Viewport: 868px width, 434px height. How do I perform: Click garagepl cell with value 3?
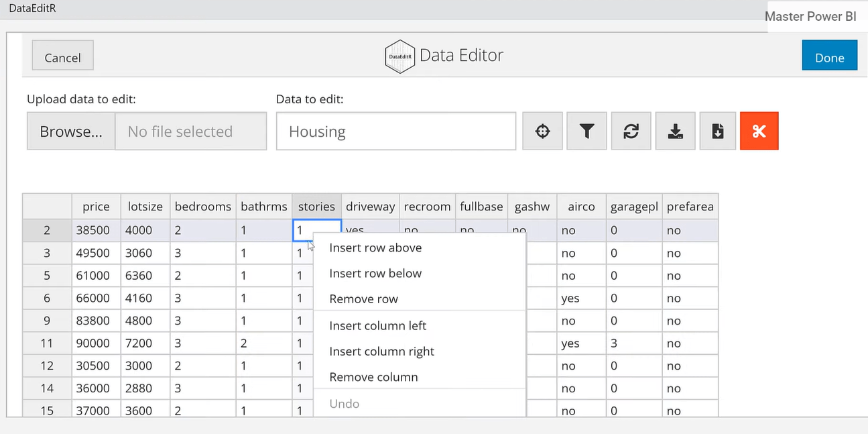coord(635,343)
